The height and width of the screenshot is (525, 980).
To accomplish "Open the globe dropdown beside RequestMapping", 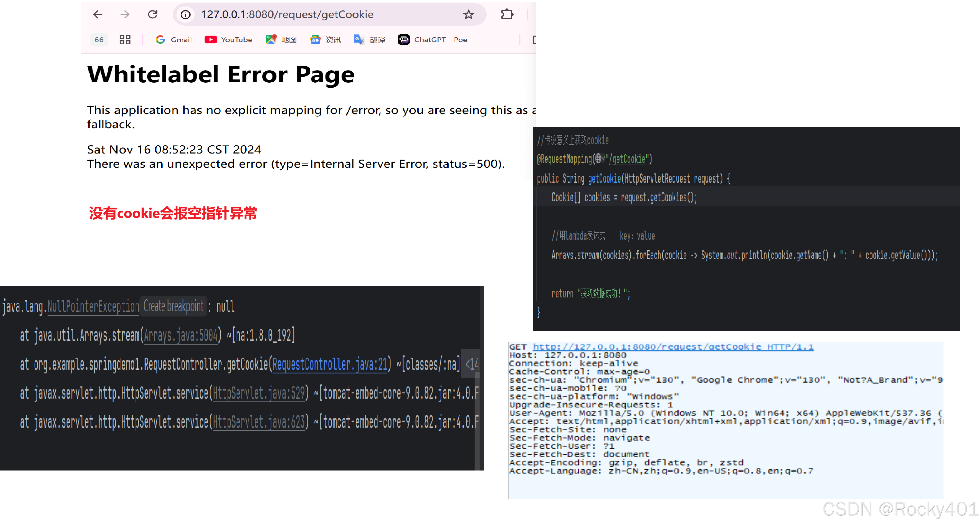I will (600, 159).
